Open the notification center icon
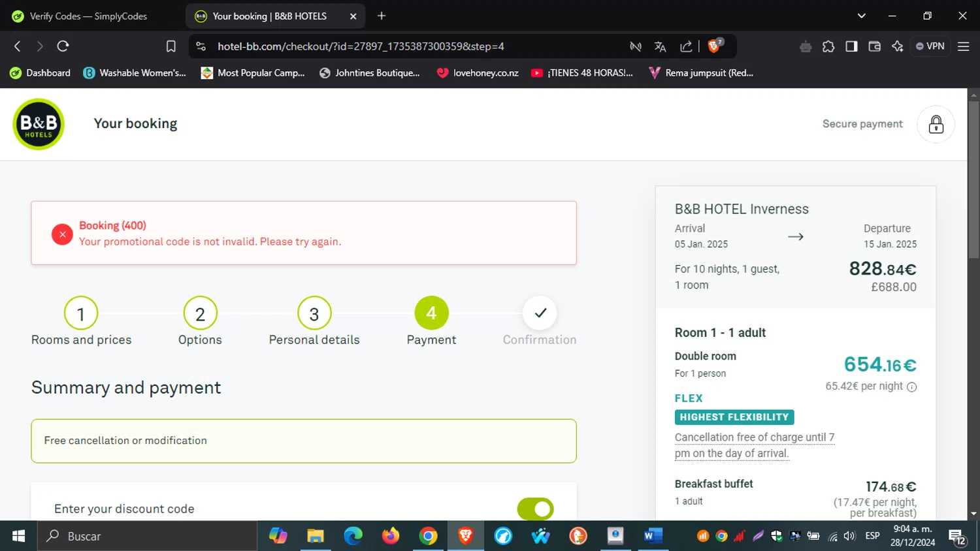Image resolution: width=980 pixels, height=551 pixels. tap(958, 537)
